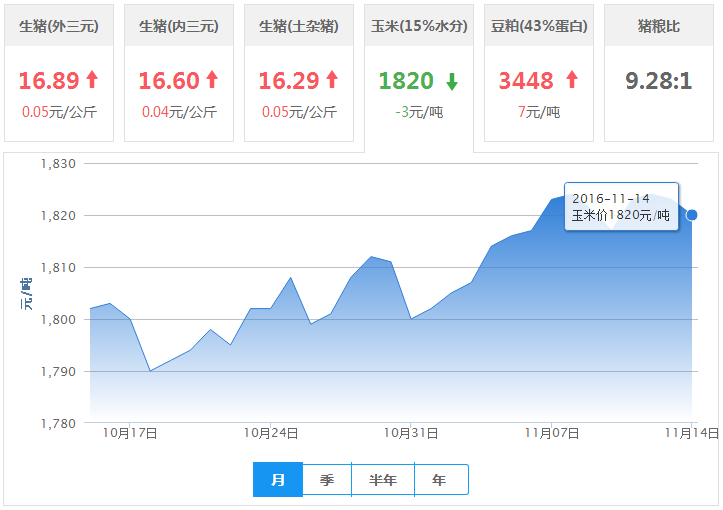Click the 10月17日 axis label
The width and height of the screenshot is (723, 510).
pyautogui.click(x=130, y=433)
